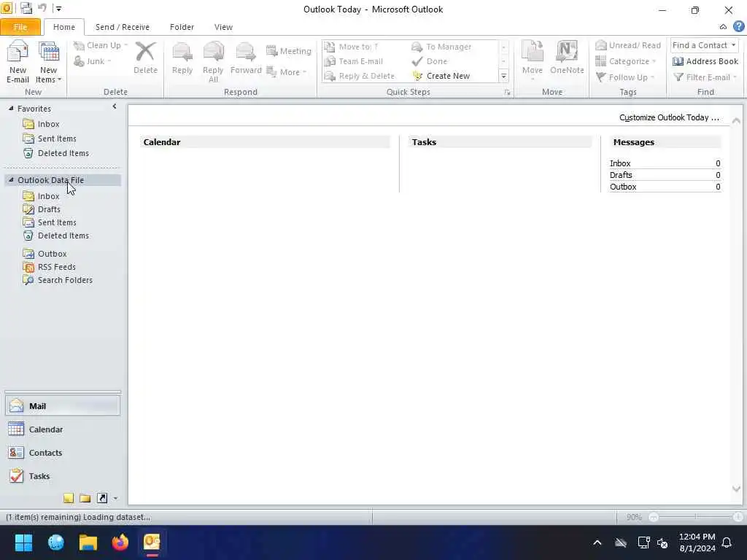Click the zoom in plus button
This screenshot has height=560, width=747.
738,517
